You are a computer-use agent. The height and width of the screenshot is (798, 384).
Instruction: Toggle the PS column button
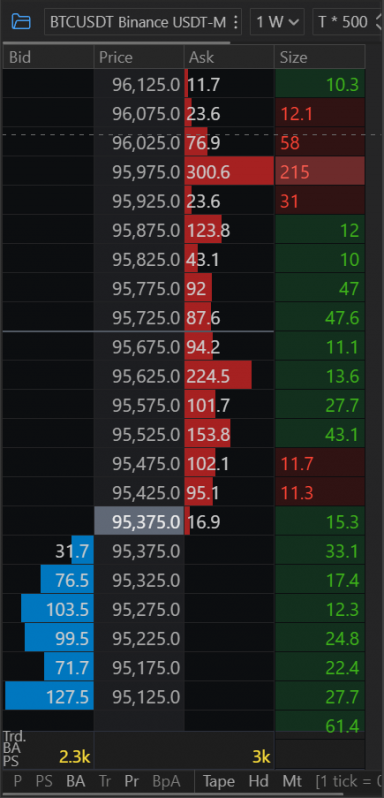(44, 781)
